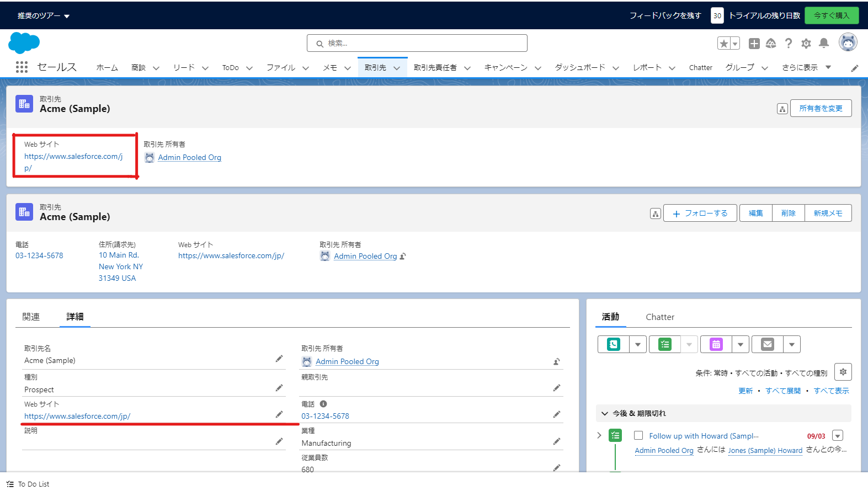This screenshot has width=868, height=491.
Task: Edit 親取引先 field pencil icon
Action: [557, 388]
